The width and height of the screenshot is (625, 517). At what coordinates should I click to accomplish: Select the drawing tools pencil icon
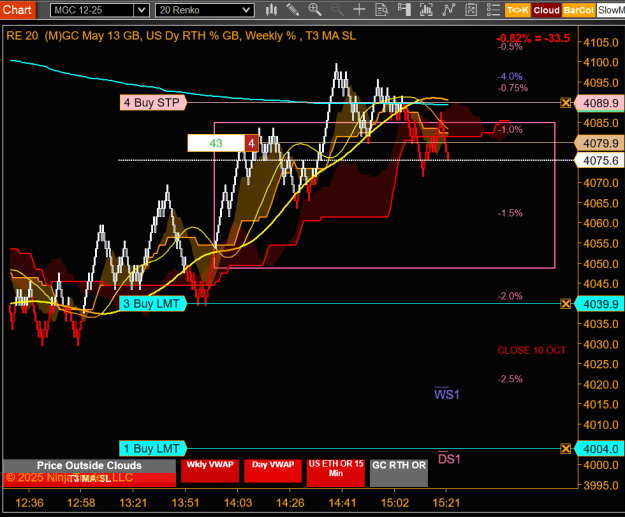(x=293, y=10)
